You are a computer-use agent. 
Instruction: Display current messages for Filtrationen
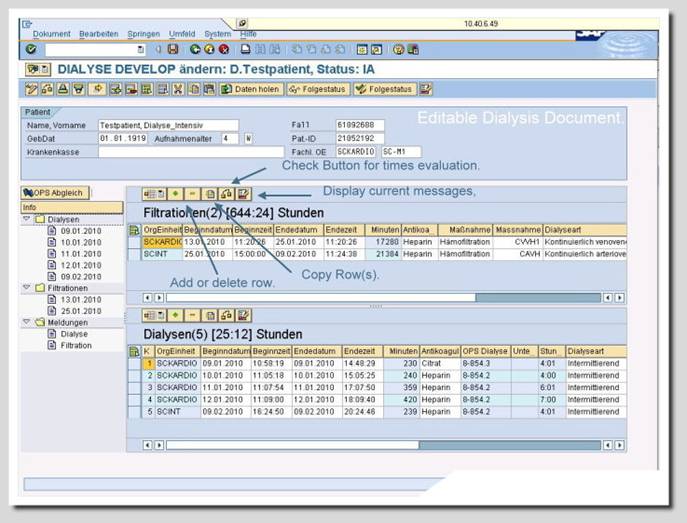244,192
